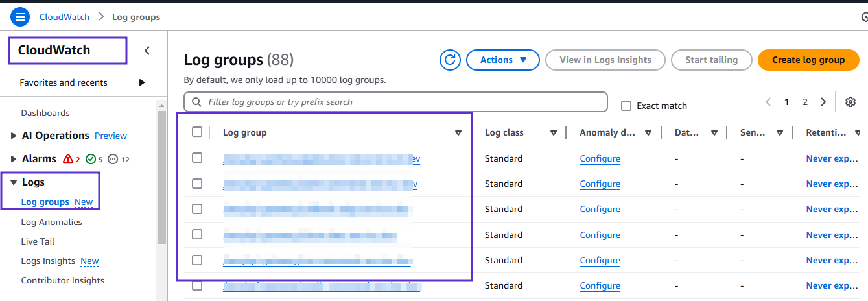Enable the Exact match checkbox

click(x=626, y=106)
